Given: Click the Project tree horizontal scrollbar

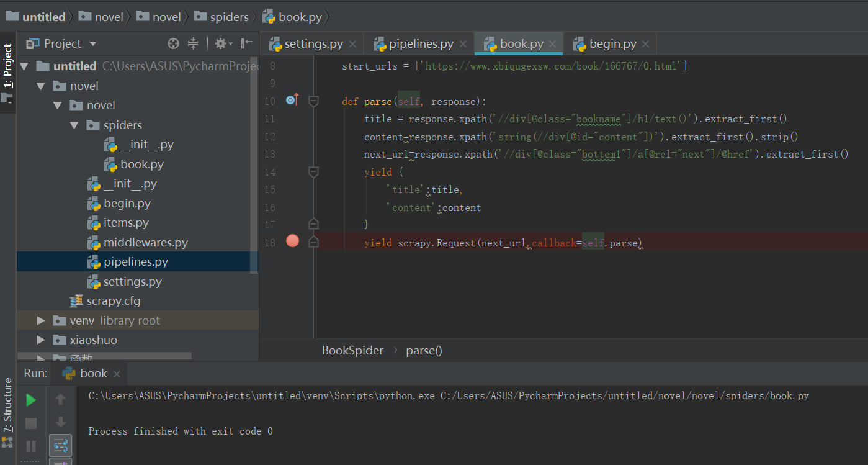Looking at the screenshot, I should [104, 356].
